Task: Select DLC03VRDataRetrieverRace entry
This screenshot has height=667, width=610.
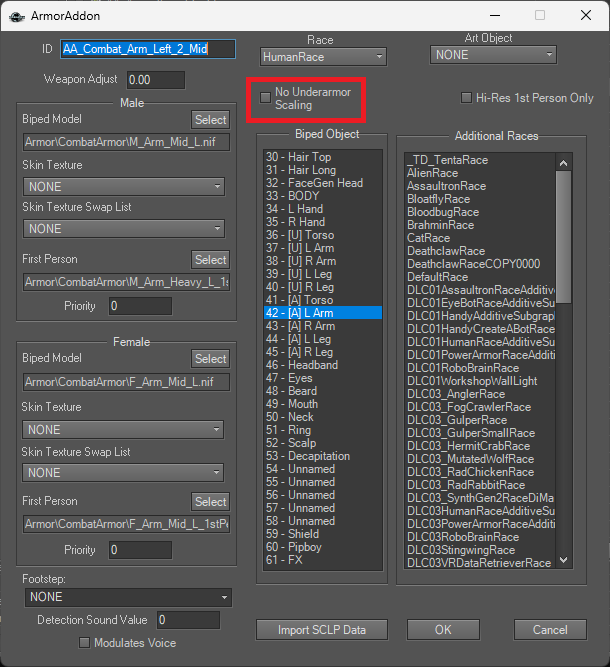Action: [480, 563]
